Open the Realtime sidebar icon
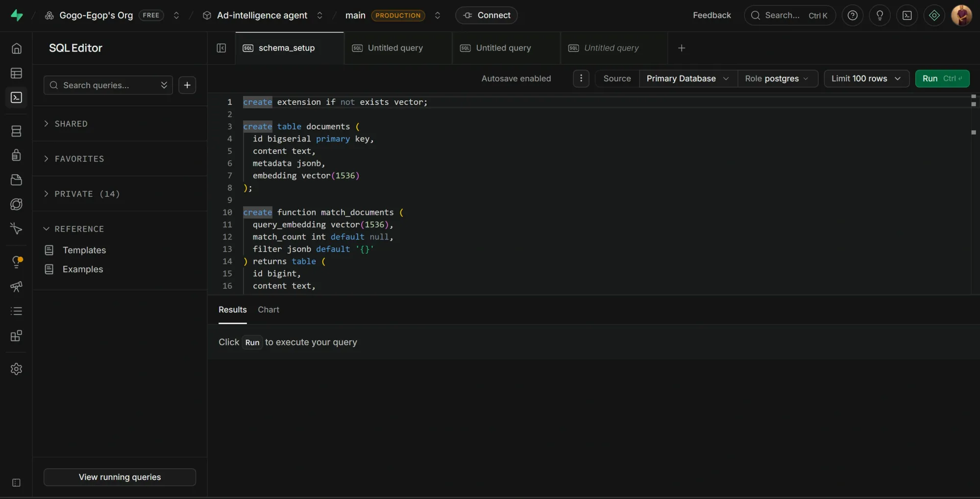Screen dimensions: 980x499 pos(16,229)
